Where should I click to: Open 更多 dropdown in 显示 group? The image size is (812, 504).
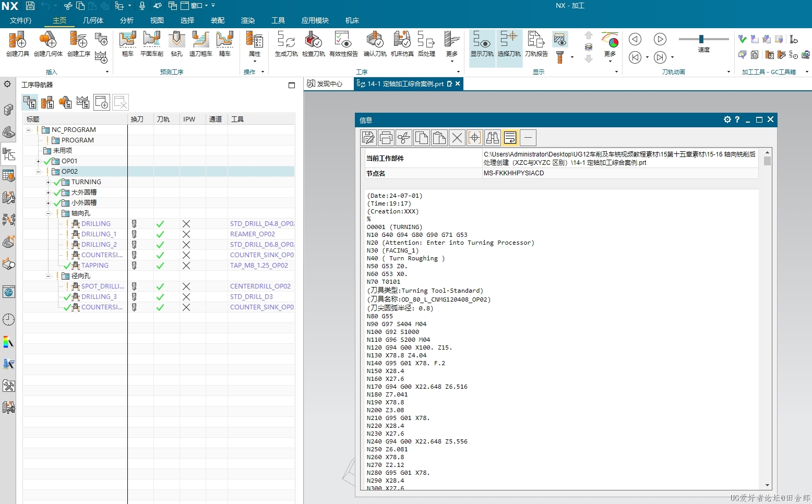pos(610,47)
